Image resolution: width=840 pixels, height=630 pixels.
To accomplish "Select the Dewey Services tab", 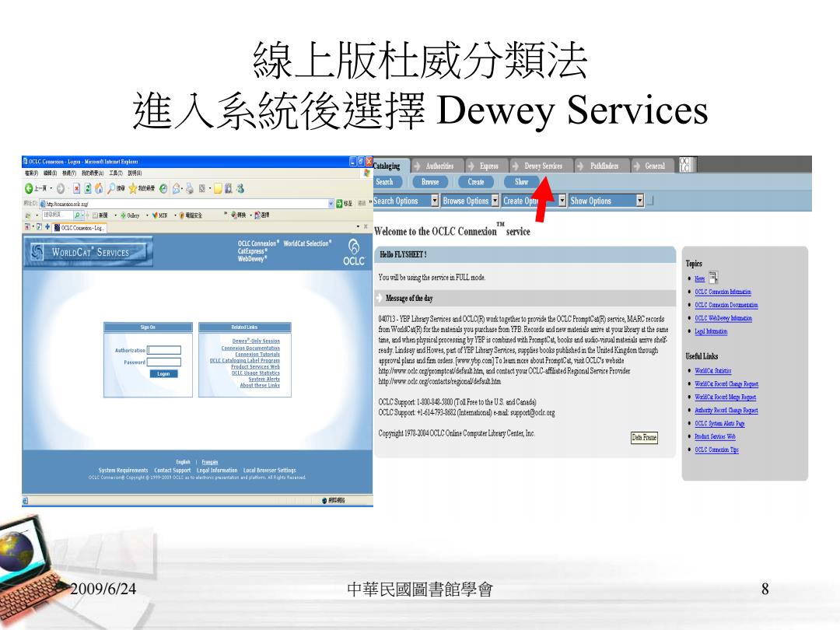I will coord(541,166).
